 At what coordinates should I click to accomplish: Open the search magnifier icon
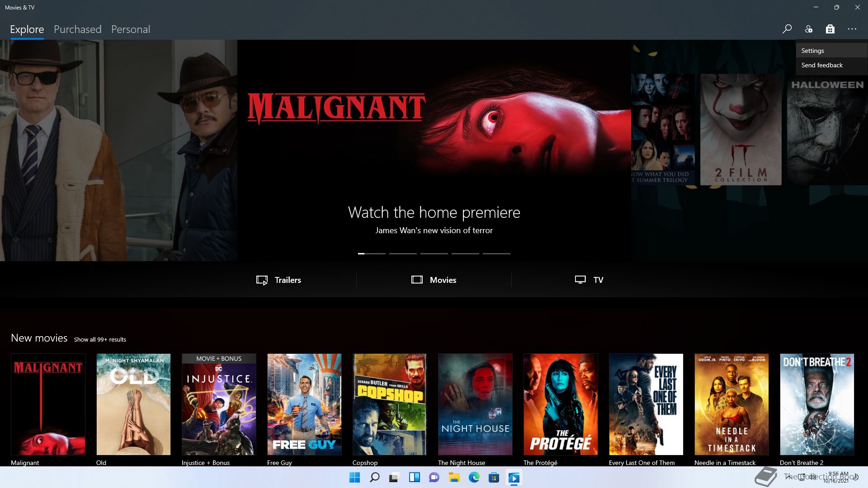coord(787,29)
